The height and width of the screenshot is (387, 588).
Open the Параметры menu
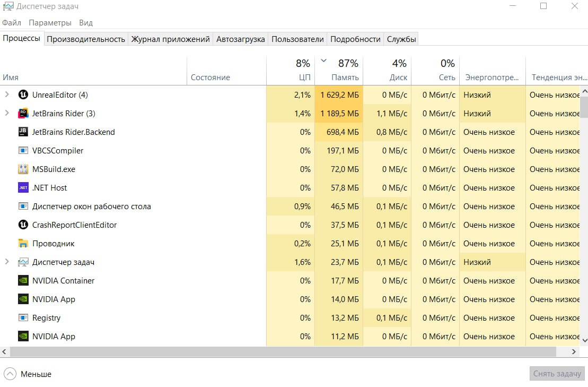(x=50, y=23)
